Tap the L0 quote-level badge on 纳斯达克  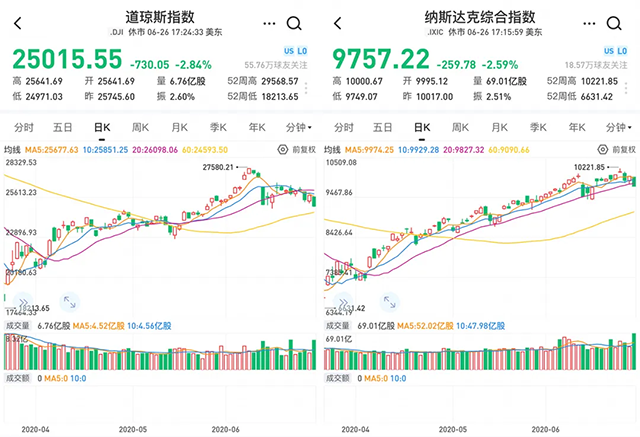[622, 51]
